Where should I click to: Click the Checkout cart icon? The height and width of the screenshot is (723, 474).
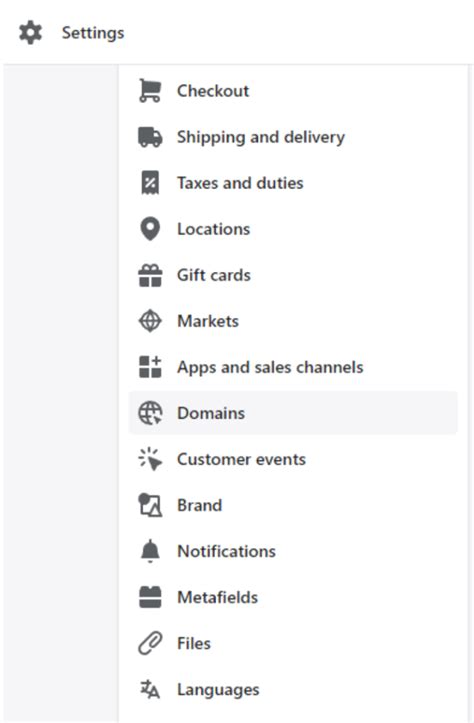[x=150, y=91]
